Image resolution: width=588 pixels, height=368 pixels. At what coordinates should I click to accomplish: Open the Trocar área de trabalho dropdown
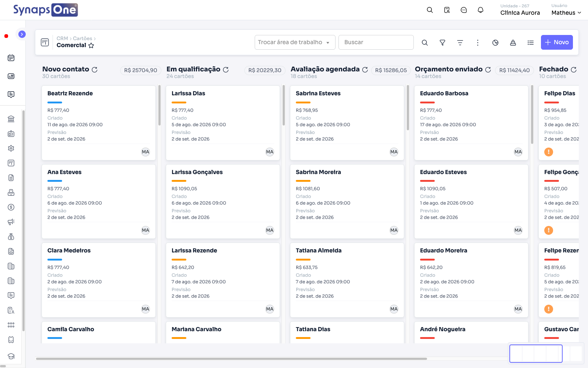click(295, 42)
